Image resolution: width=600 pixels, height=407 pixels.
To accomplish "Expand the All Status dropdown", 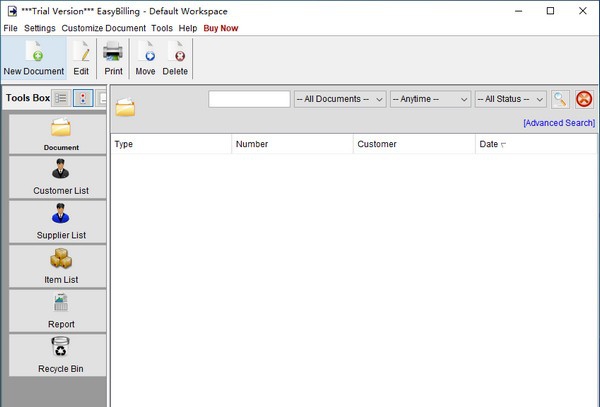I will [511, 99].
